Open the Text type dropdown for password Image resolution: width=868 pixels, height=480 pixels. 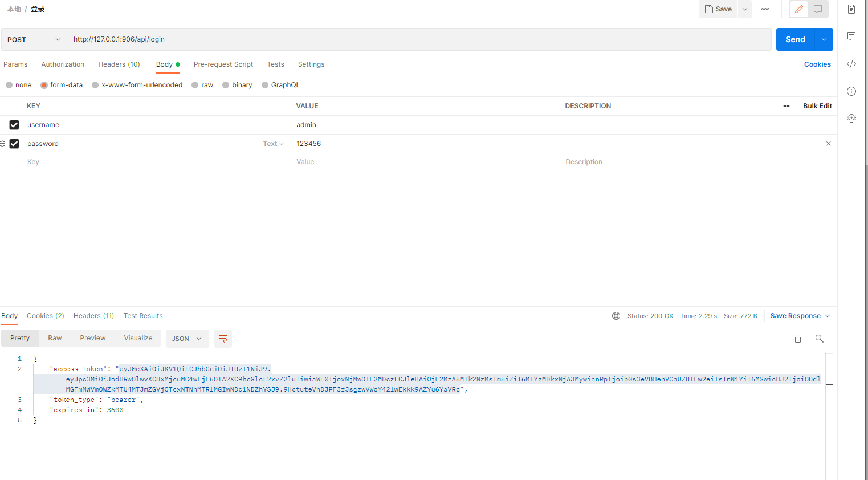point(274,144)
